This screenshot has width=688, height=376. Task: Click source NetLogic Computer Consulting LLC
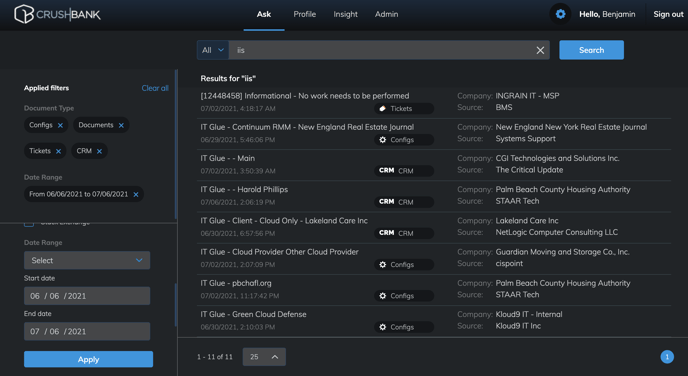pos(557,233)
